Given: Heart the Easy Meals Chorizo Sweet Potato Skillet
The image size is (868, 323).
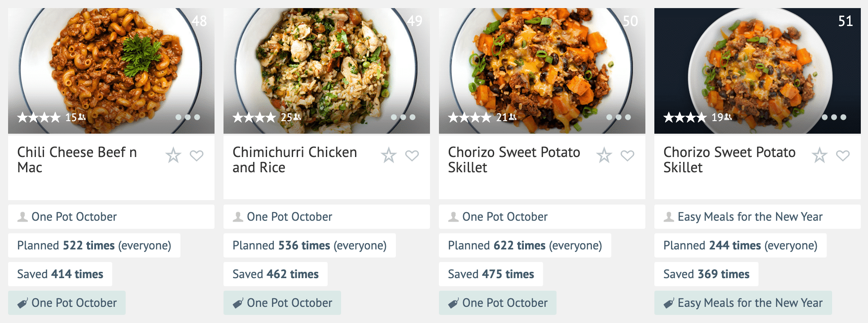Looking at the screenshot, I should 843,156.
